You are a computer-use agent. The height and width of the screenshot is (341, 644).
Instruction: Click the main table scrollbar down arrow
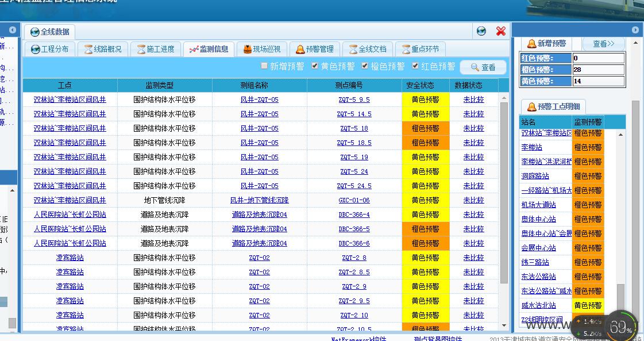[x=504, y=326]
